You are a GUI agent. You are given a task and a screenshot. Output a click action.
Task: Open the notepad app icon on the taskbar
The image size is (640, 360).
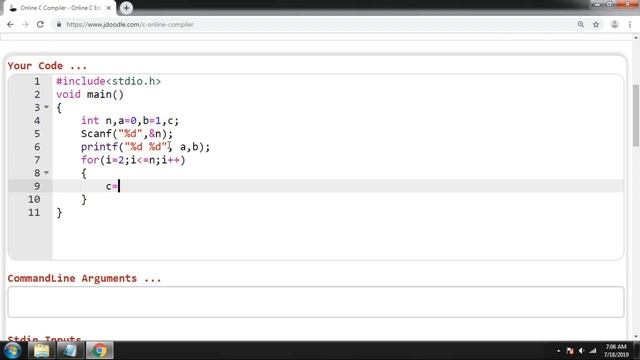tap(70, 351)
